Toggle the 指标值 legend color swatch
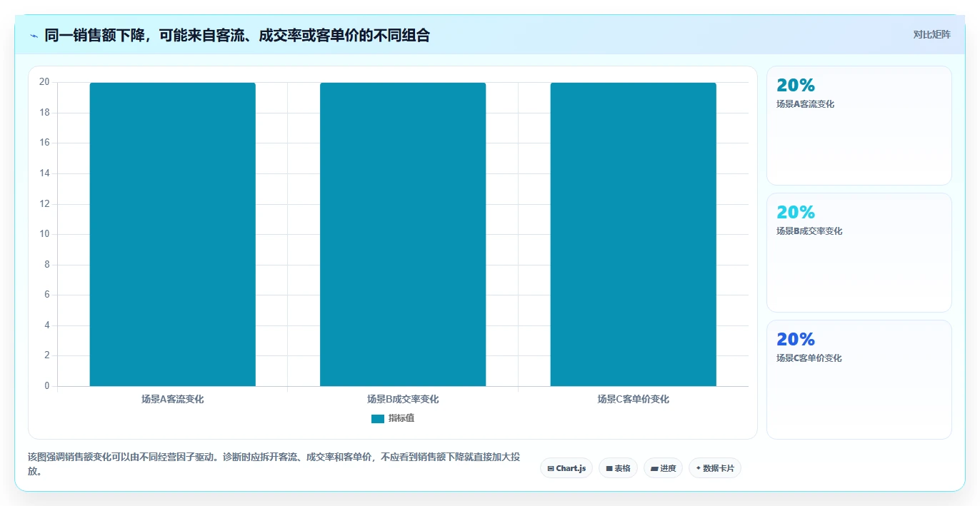This screenshot has width=980, height=506. [x=378, y=419]
